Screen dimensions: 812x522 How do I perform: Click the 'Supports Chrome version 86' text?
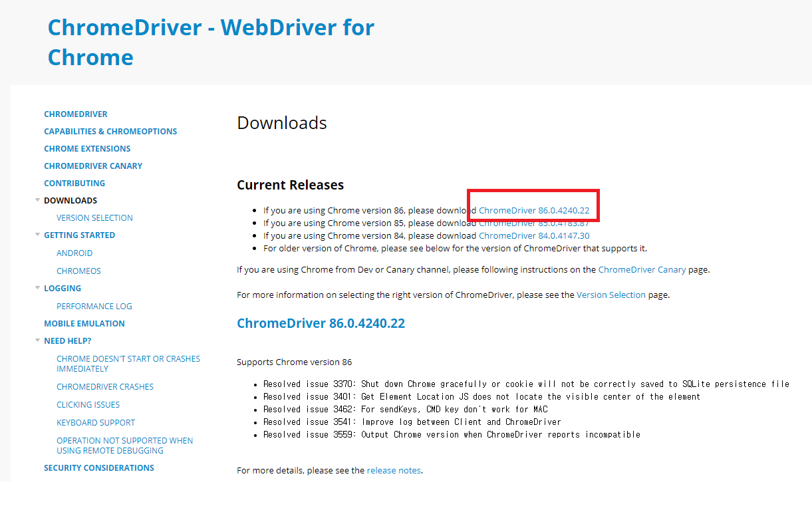[x=295, y=362]
